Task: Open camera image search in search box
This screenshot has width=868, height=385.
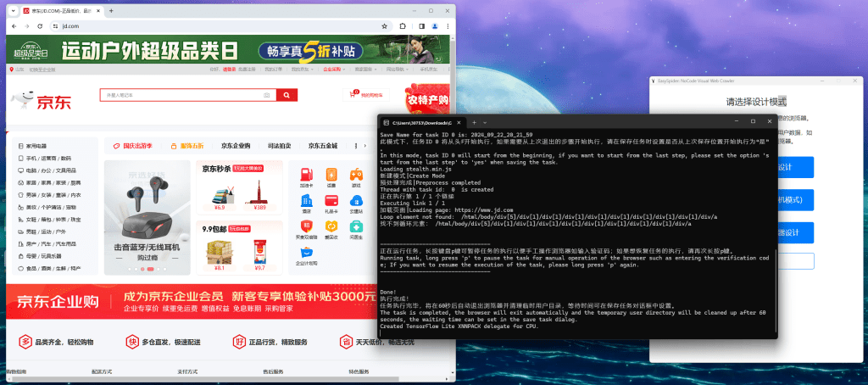Action: 267,95
